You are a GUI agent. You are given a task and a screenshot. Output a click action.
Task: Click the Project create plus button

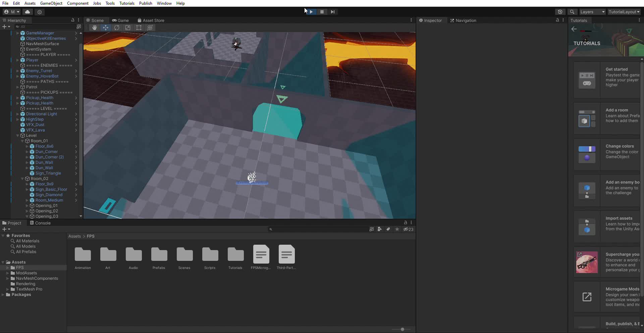tap(6, 229)
